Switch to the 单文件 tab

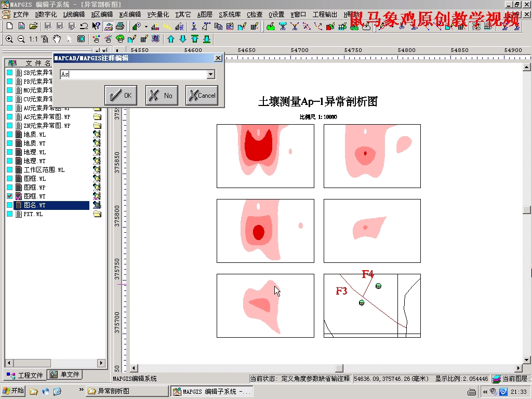pos(64,375)
